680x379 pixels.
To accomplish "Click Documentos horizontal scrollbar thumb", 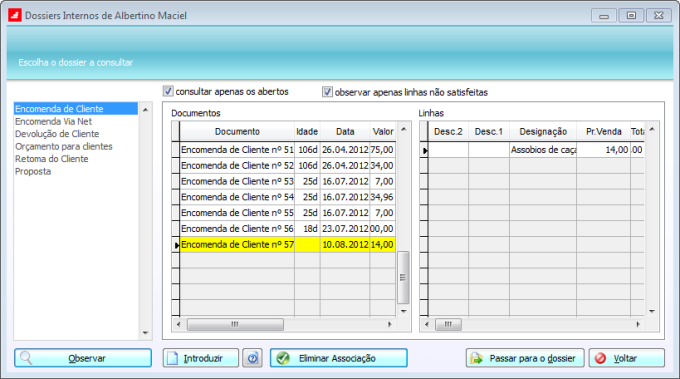I will (235, 324).
